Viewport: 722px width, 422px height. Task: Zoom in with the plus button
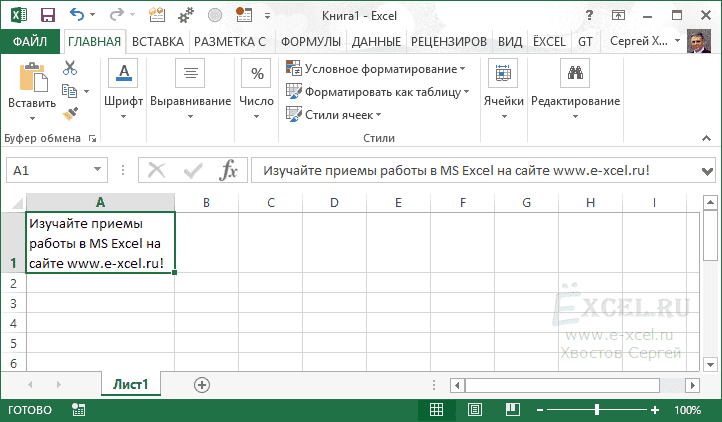coord(654,410)
